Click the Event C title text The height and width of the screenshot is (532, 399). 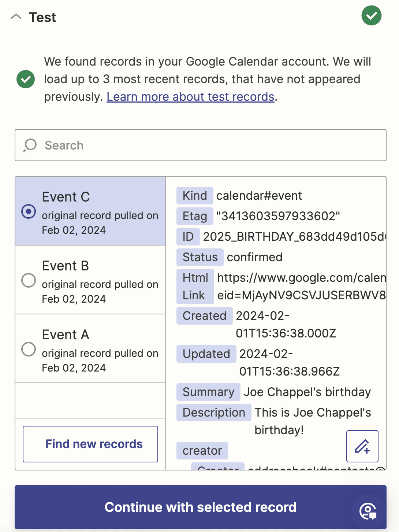point(66,197)
